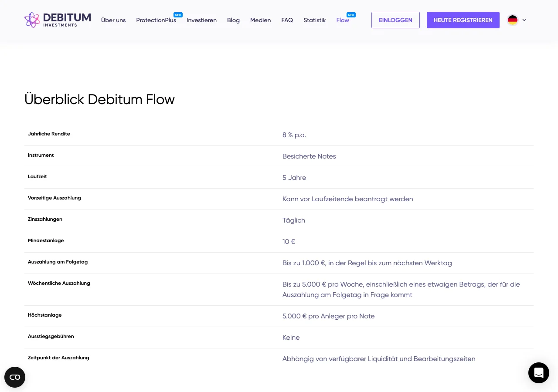The image size is (558, 392).
Task: Select the 5 Jahre value
Action: pos(294,178)
